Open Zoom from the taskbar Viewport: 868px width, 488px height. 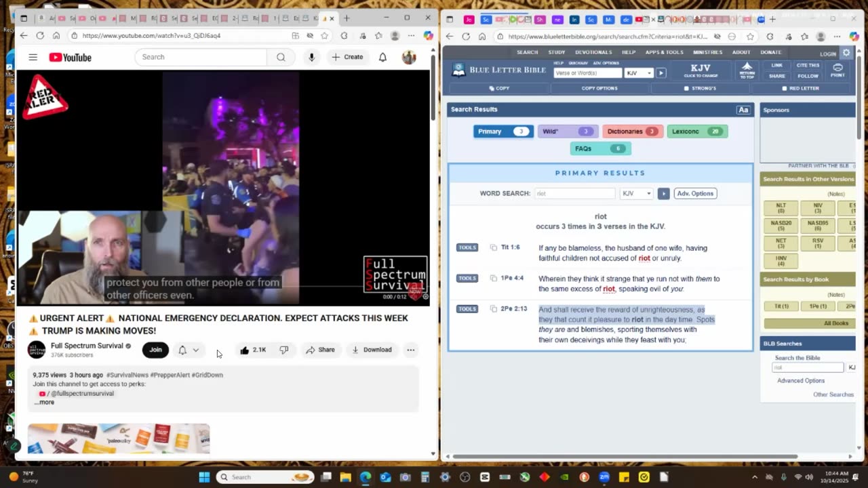coord(604,477)
